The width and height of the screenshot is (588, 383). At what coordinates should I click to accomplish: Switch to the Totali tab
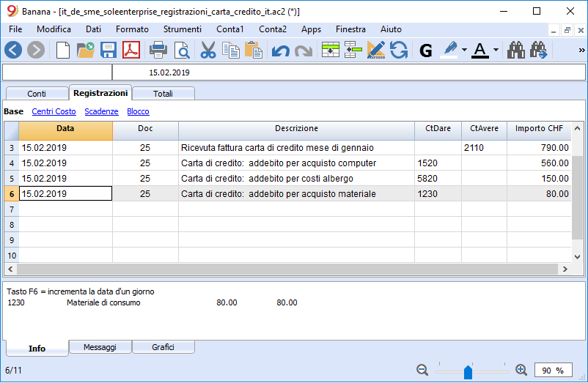point(163,94)
